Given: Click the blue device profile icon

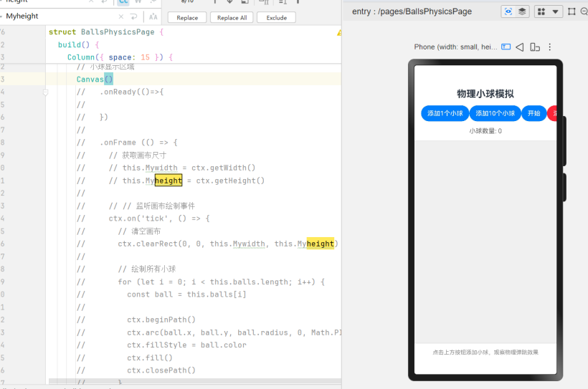Looking at the screenshot, I should coord(506,47).
